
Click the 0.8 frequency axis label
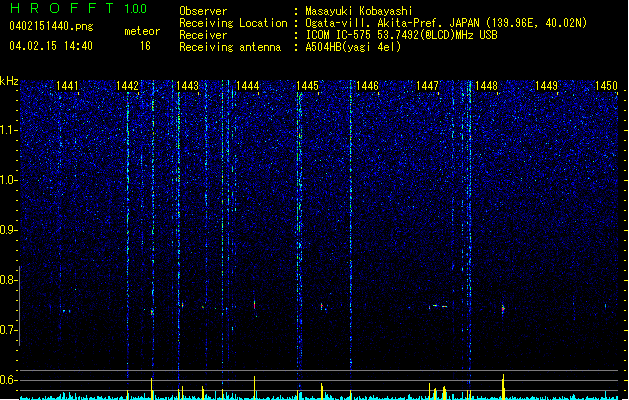pyautogui.click(x=8, y=280)
